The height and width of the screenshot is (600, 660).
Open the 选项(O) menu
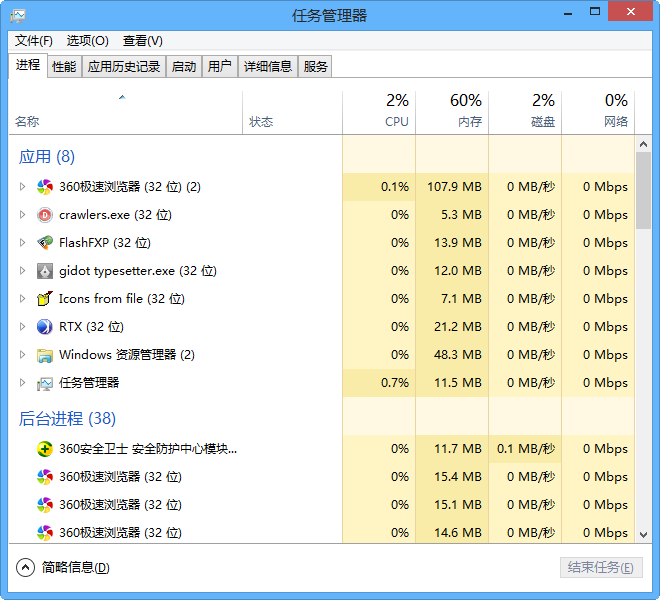click(88, 41)
